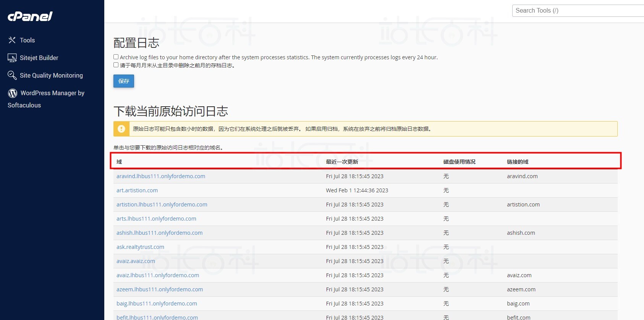Click the 域 column header
The width and height of the screenshot is (644, 320).
point(119,162)
